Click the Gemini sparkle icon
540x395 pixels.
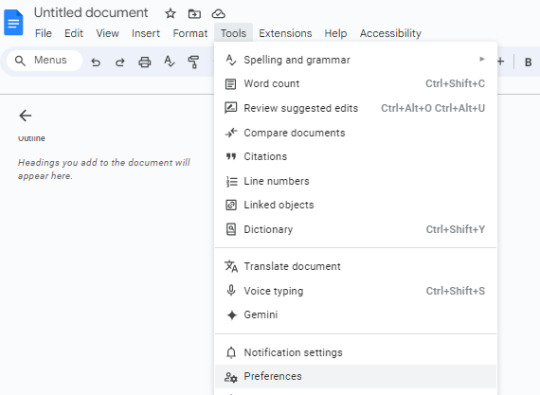click(232, 315)
